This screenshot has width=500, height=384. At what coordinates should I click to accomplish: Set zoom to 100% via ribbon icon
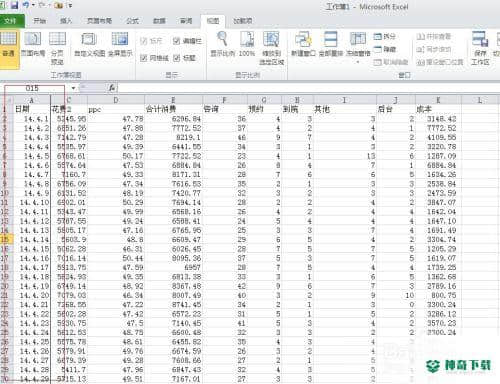(247, 45)
